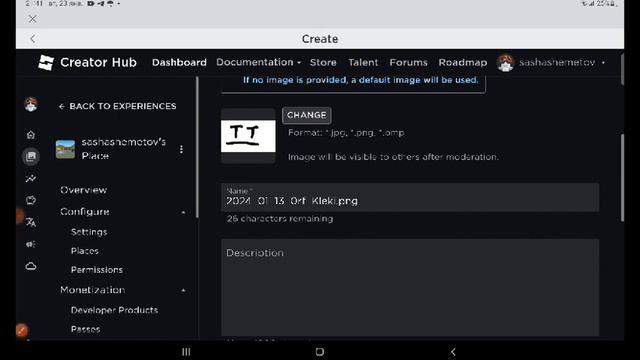Click the icon below Analytics in sidebar
This screenshot has height=360, width=640.
tap(31, 200)
